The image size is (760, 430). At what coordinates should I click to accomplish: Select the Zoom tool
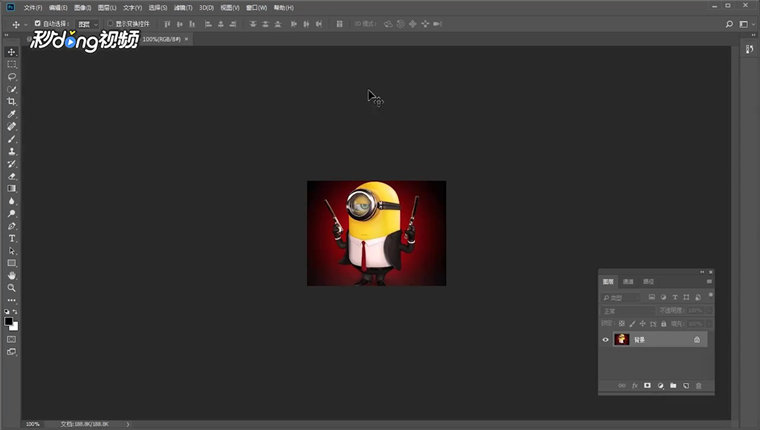coord(12,288)
